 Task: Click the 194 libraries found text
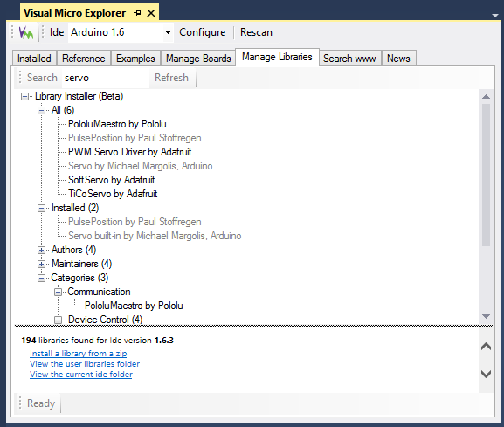pos(97,341)
